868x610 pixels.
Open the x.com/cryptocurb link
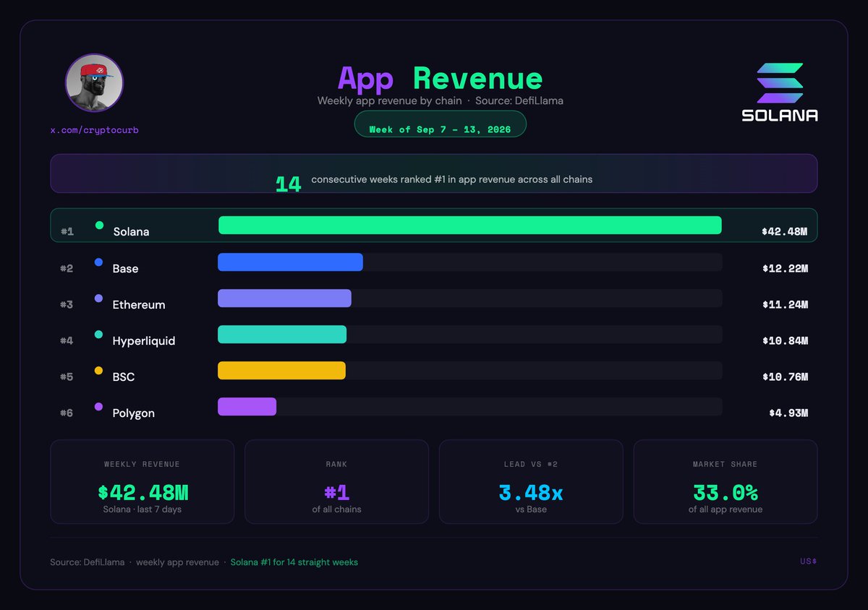[94, 130]
